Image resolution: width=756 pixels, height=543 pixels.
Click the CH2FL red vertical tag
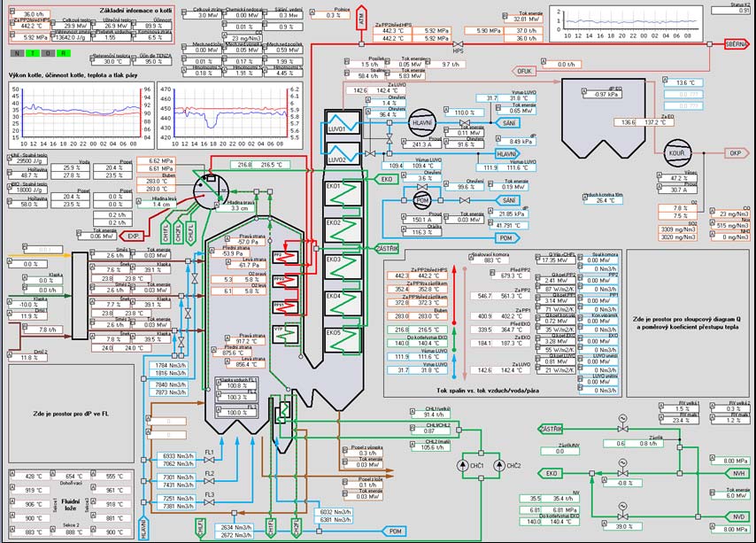pos(179,230)
